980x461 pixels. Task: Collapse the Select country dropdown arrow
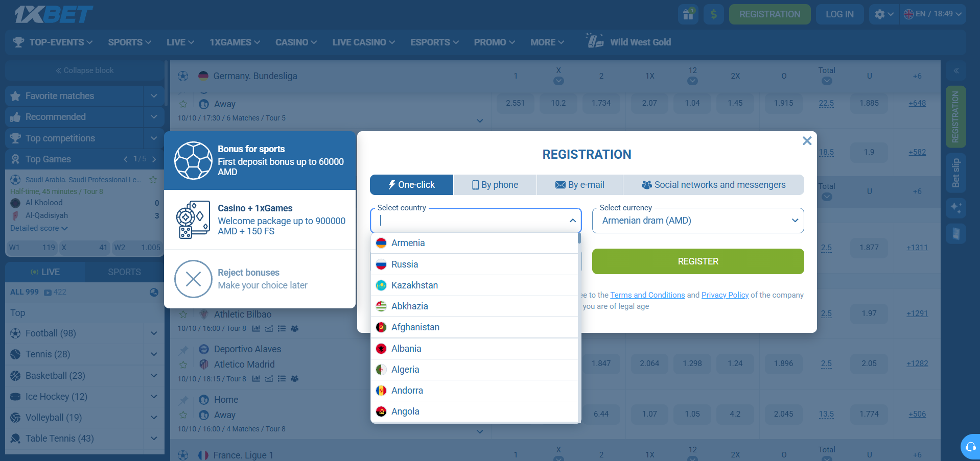tap(572, 221)
